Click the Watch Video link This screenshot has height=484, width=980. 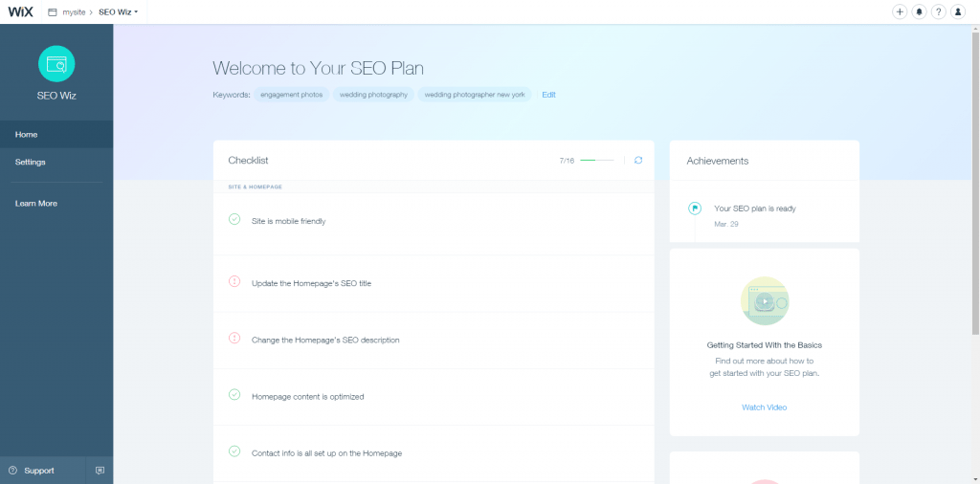click(x=765, y=407)
